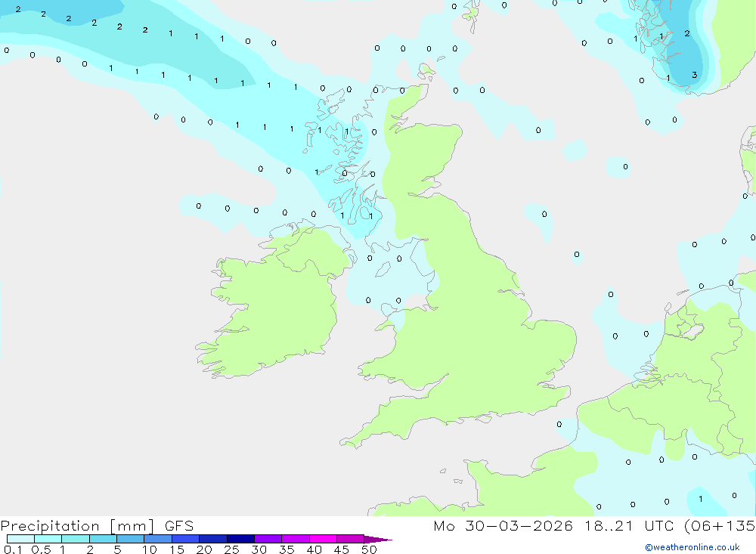Pick the 10–15 mm legend color swatch

click(158, 539)
